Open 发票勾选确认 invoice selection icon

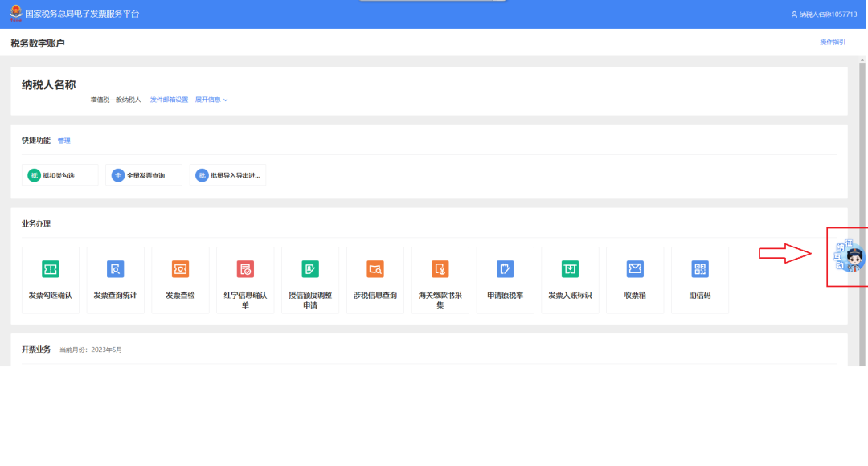51,269
